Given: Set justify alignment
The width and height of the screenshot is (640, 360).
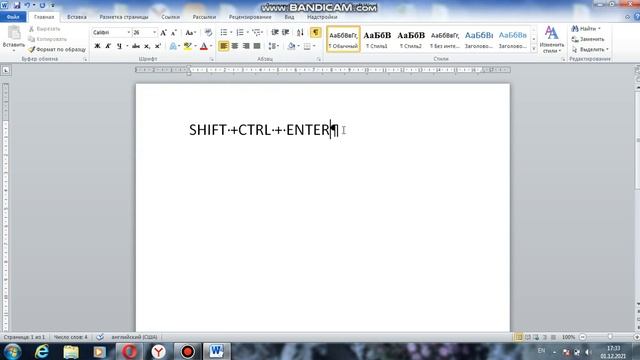Looking at the screenshot, I should coord(257,46).
